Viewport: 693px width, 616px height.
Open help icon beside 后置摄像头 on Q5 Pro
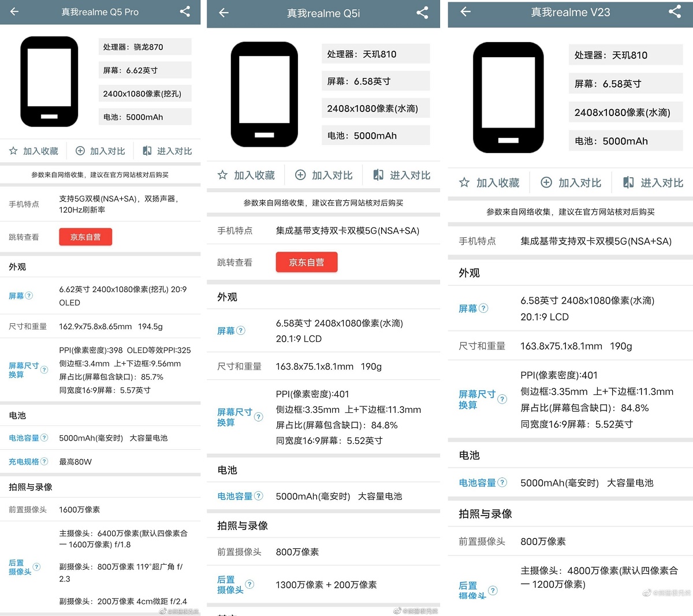[36, 567]
